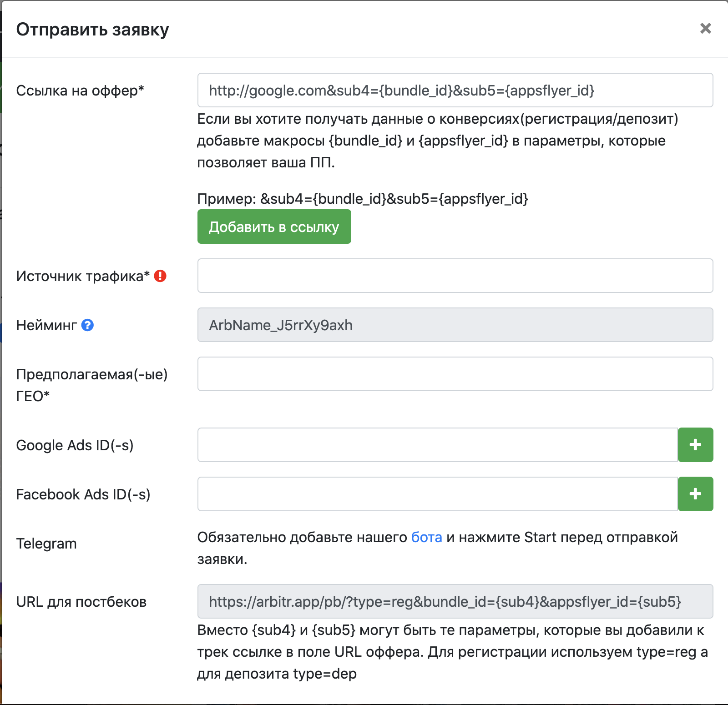Click the Пример macro example text
Image resolution: width=728 pixels, height=705 pixels.
[363, 199]
